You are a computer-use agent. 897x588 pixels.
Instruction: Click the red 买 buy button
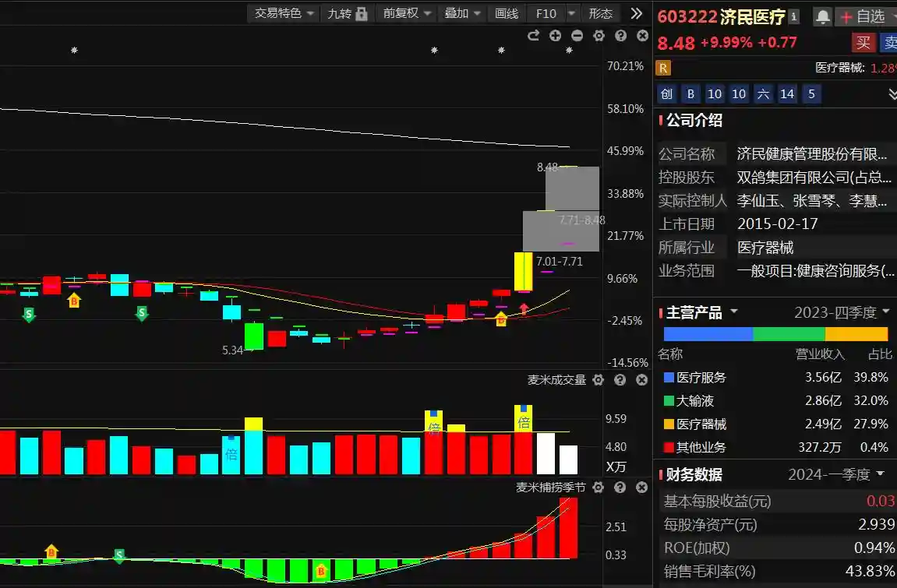tap(863, 42)
